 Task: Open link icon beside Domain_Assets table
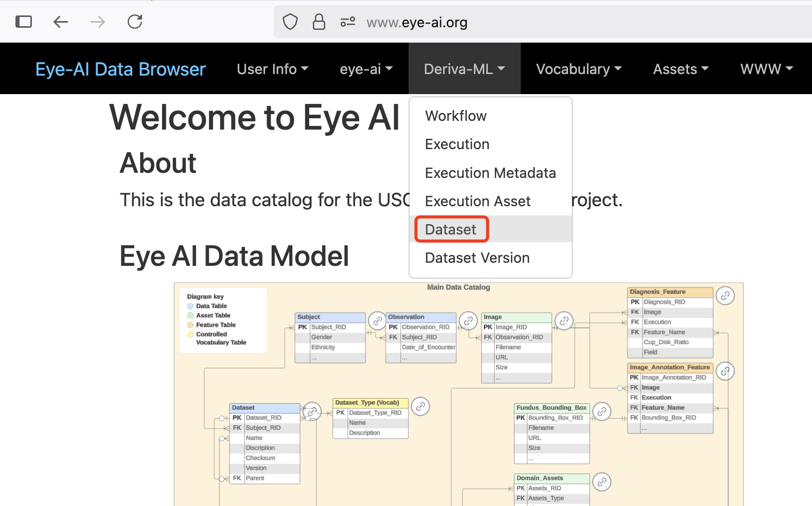coord(602,482)
